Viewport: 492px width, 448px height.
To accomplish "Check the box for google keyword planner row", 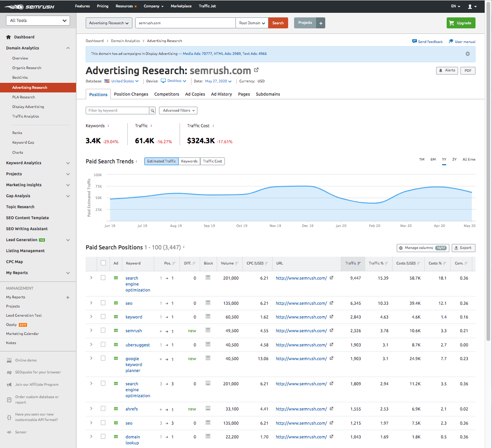I will [x=103, y=358].
